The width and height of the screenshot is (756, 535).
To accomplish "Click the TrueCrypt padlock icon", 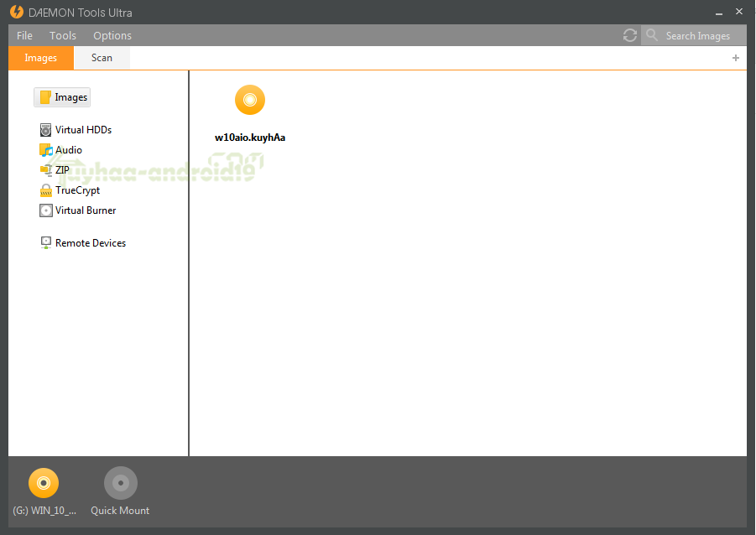I will [46, 190].
